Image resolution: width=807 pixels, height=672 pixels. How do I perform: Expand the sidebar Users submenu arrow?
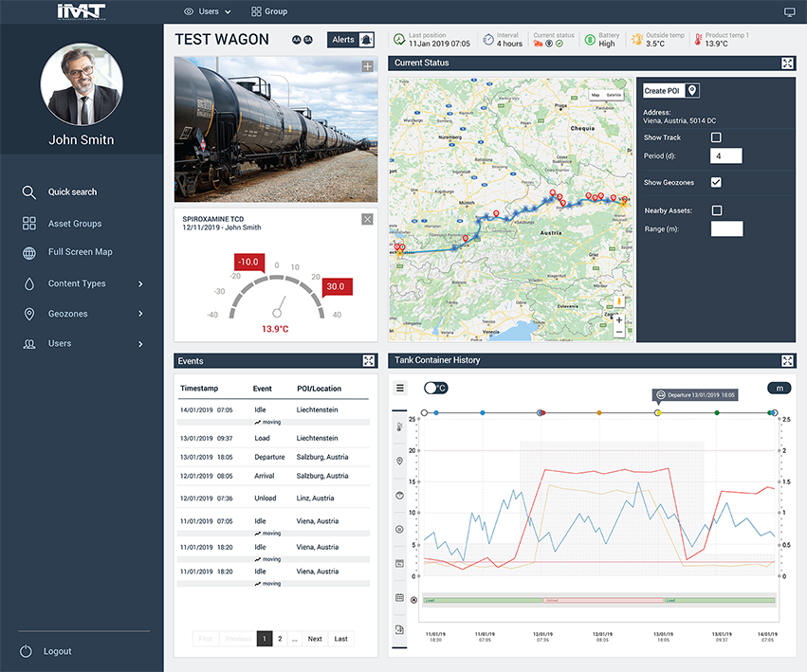click(x=140, y=344)
